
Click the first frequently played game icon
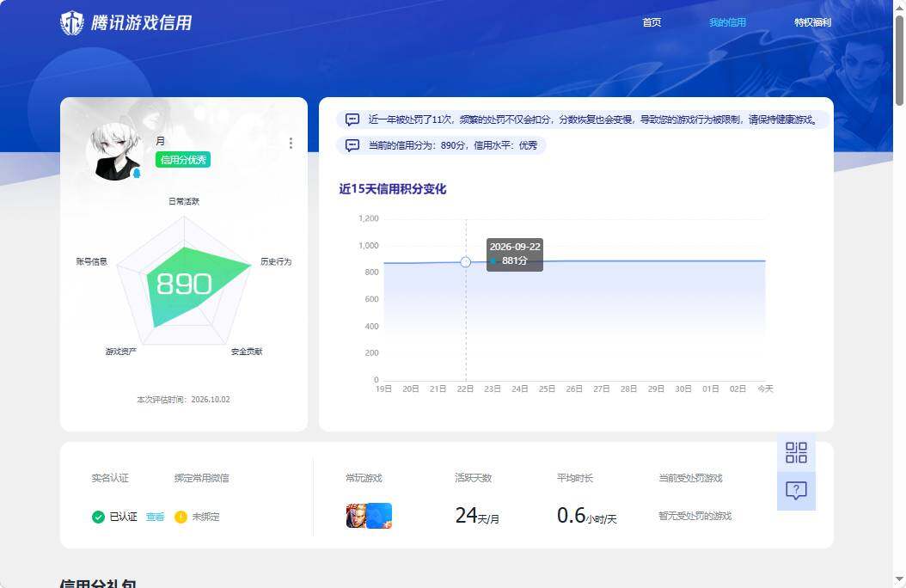pyautogui.click(x=357, y=516)
